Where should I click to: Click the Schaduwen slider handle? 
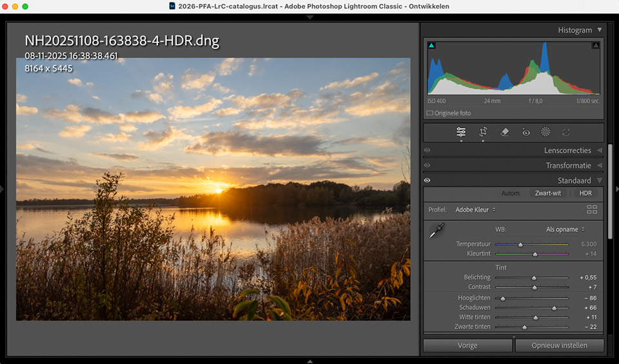[x=555, y=308]
